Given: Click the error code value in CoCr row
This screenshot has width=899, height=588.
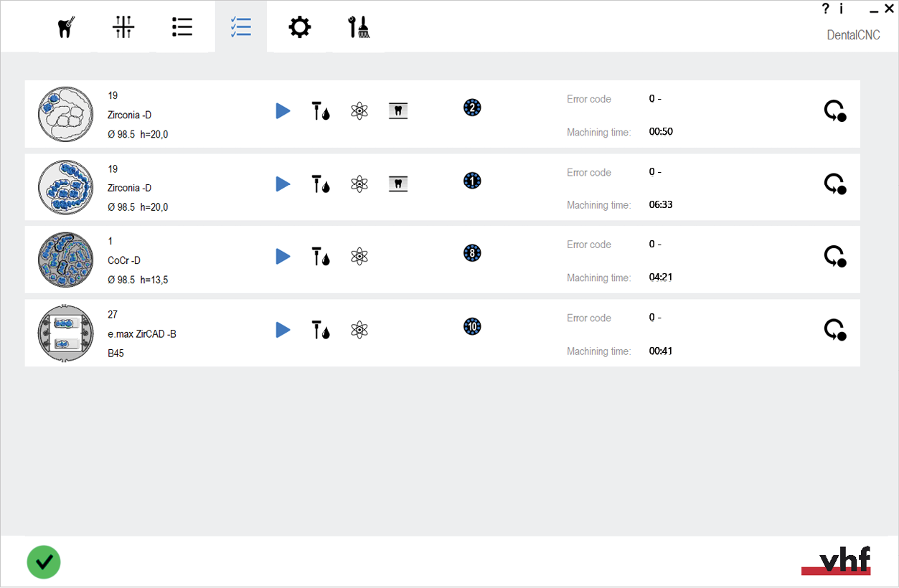Looking at the screenshot, I should click(x=655, y=244).
